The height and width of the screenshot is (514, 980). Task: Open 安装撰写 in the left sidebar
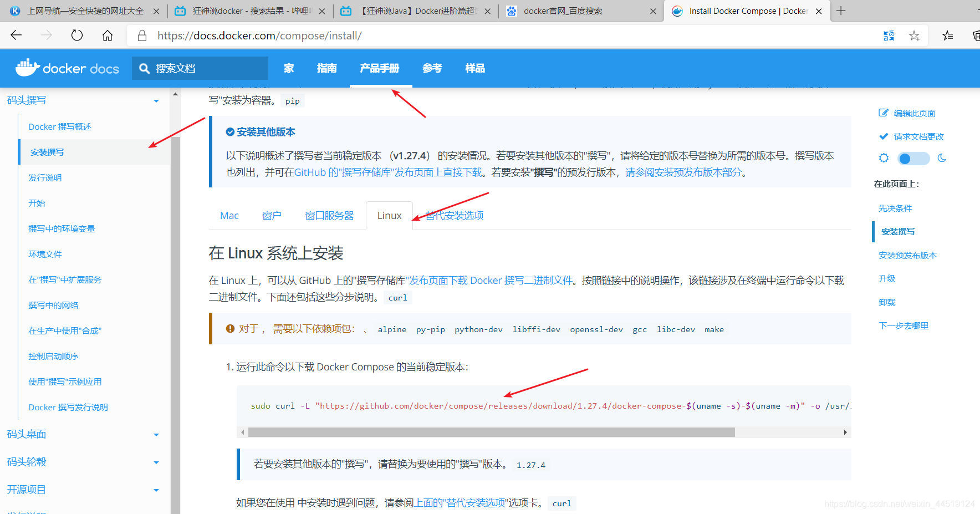[x=47, y=152]
